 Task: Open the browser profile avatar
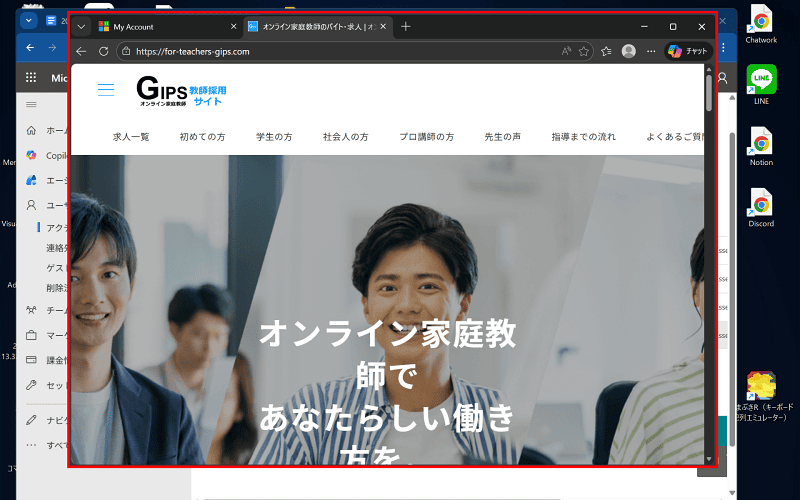pyautogui.click(x=628, y=51)
